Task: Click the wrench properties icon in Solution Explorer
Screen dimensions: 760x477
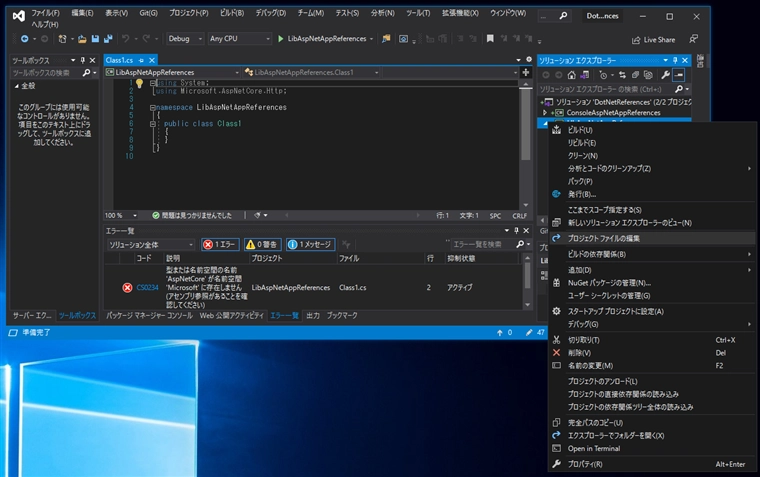Action: (x=665, y=75)
